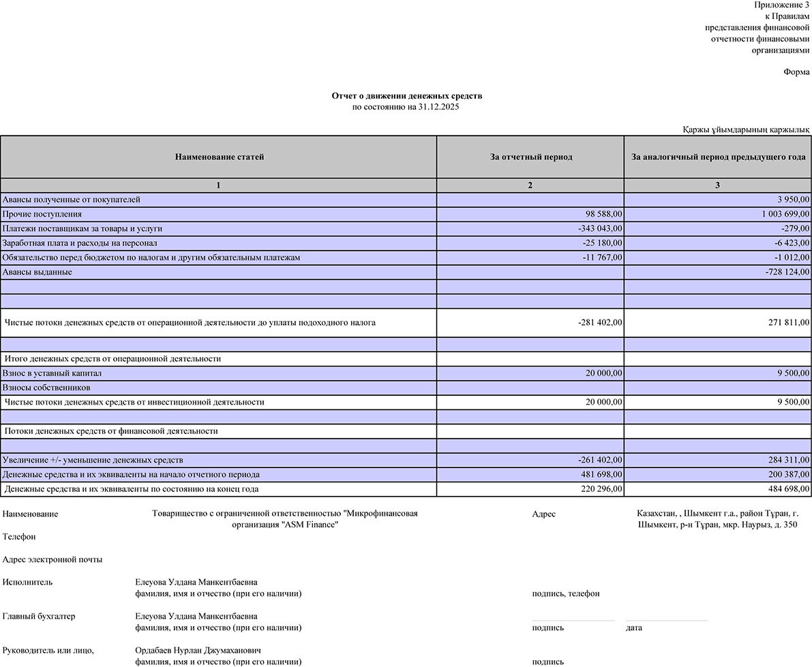Click the value 284 311,00

click(x=789, y=460)
